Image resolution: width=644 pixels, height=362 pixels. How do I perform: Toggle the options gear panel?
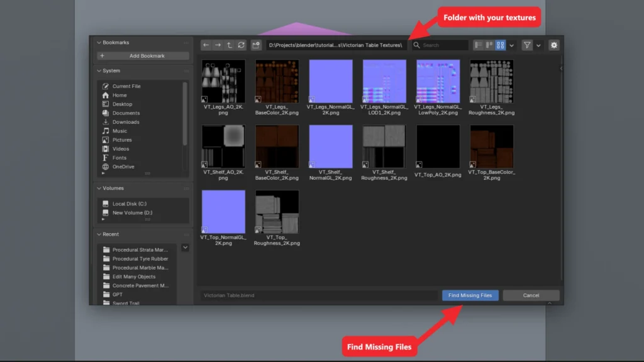pos(554,45)
